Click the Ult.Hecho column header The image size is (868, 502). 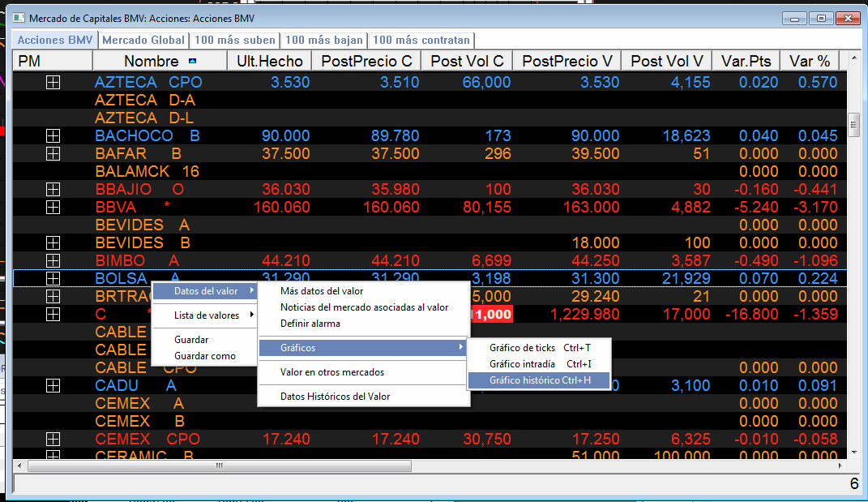[270, 61]
